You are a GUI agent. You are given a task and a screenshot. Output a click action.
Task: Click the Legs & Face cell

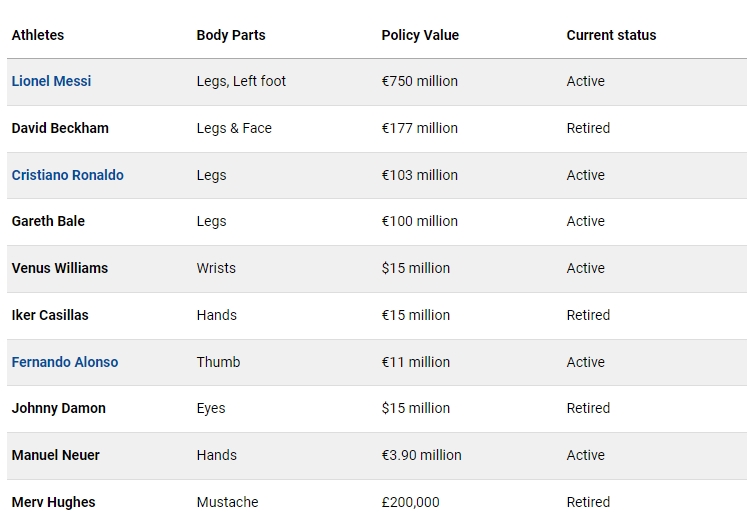(x=234, y=128)
